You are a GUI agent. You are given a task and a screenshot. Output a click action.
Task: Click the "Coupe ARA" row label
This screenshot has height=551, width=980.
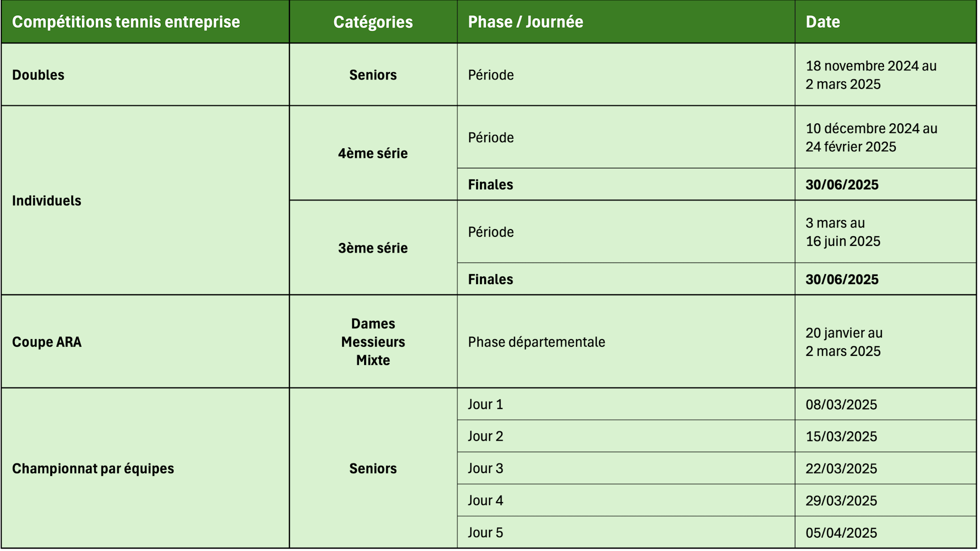click(x=47, y=342)
